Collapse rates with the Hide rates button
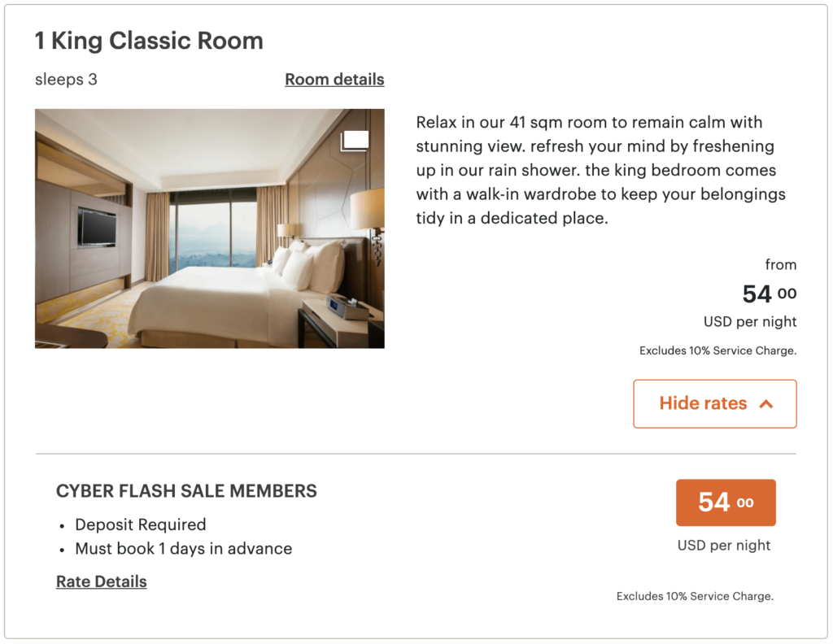Screen dimensions: 833x644 click(714, 403)
